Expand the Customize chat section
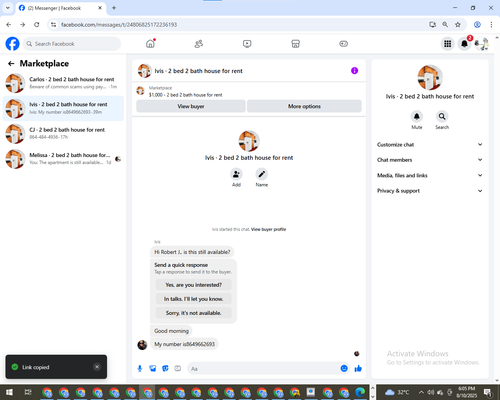 (x=430, y=144)
